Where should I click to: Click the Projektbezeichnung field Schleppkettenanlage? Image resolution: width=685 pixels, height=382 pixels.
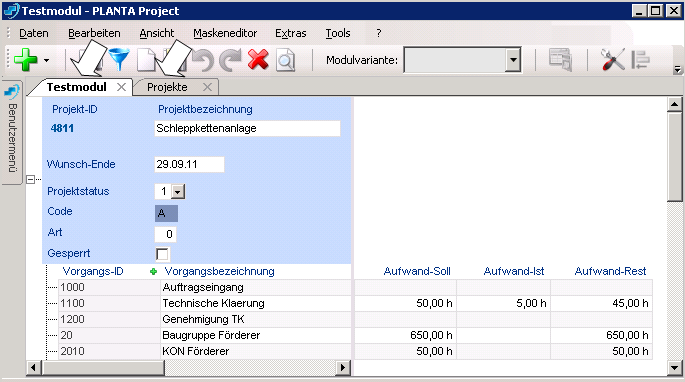tap(247, 128)
